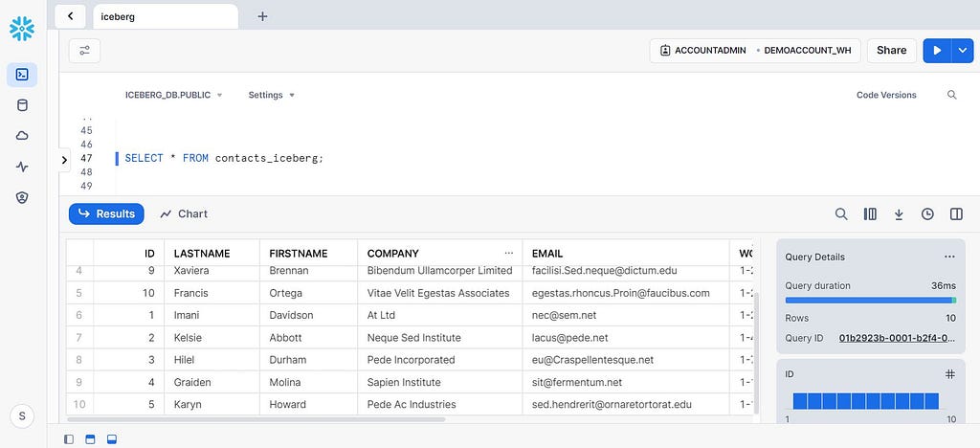Screen dimensions: 980x448
Task: Select cell Sapien Institute
Action: point(440,382)
